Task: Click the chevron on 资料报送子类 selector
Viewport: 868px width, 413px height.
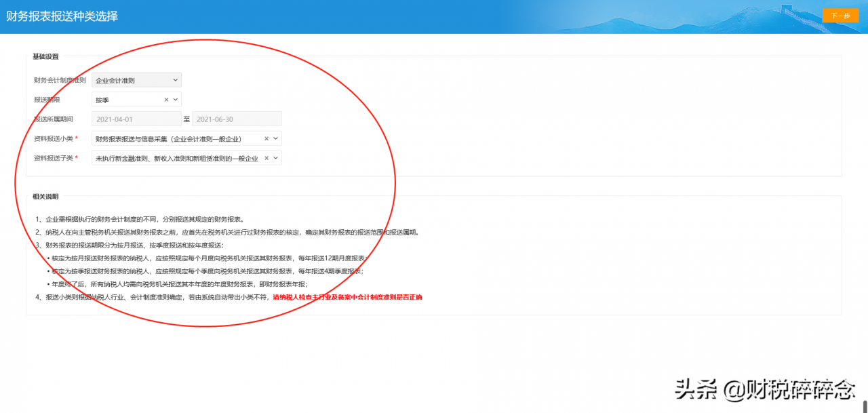Action: pyautogui.click(x=275, y=157)
